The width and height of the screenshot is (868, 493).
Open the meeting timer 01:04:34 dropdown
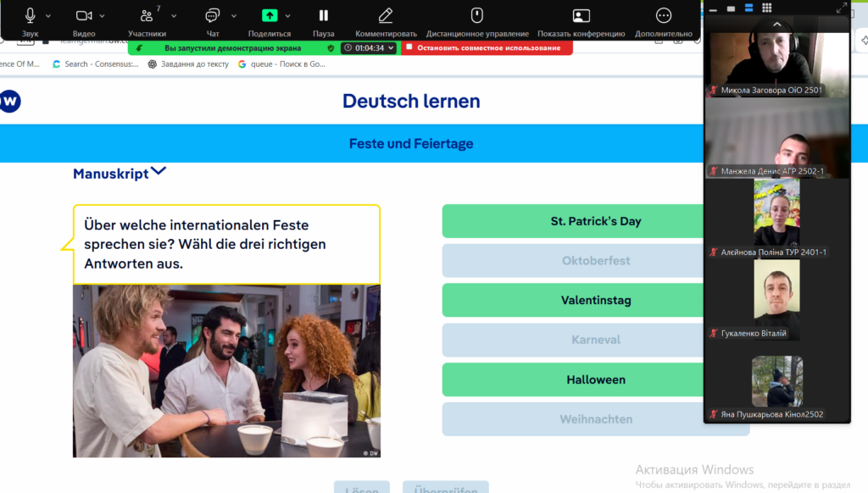[x=369, y=48]
